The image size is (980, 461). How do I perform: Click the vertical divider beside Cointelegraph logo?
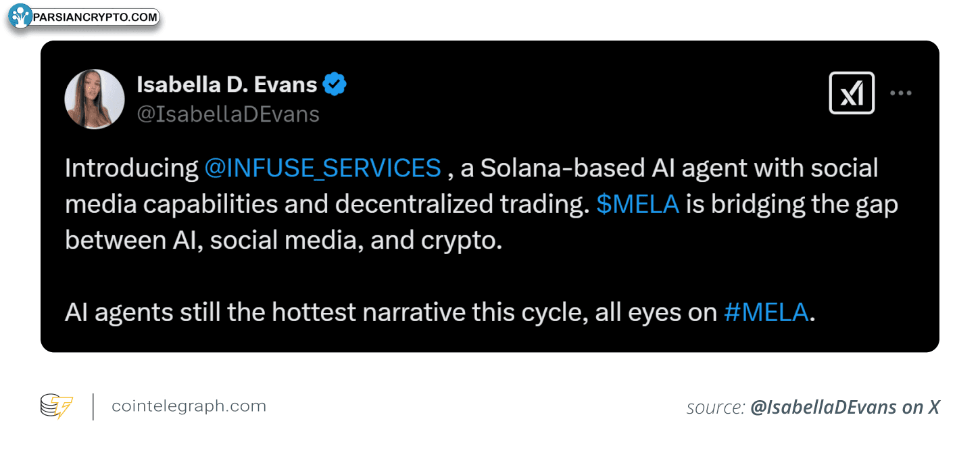tap(93, 406)
